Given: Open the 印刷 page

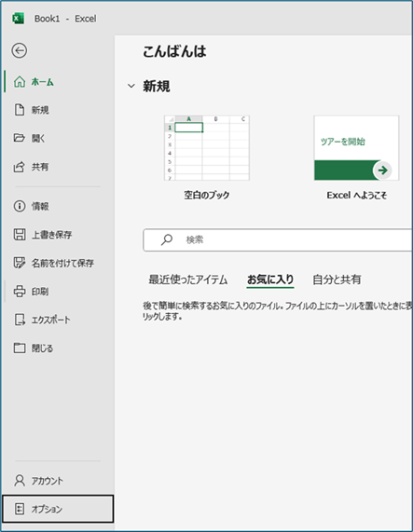Looking at the screenshot, I should pos(58,291).
